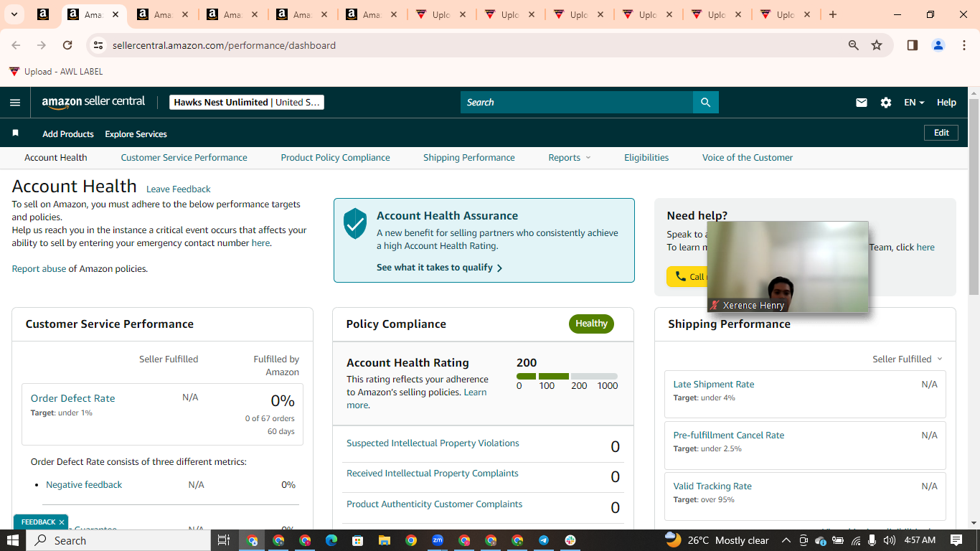
Task: Click See what it takes to qualify
Action: click(x=440, y=268)
